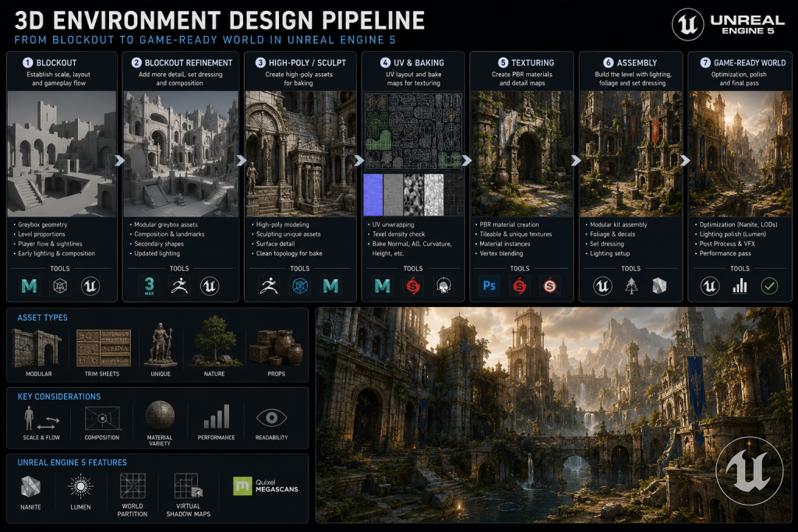The image size is (798, 532).
Task: Click the green checkmark icon in Game-Ready World tools
Action: (x=769, y=286)
